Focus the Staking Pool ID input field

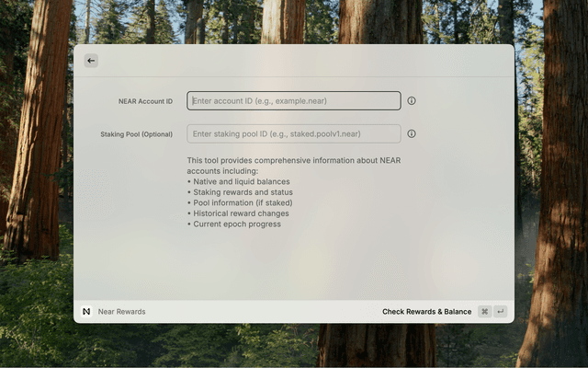coord(294,133)
